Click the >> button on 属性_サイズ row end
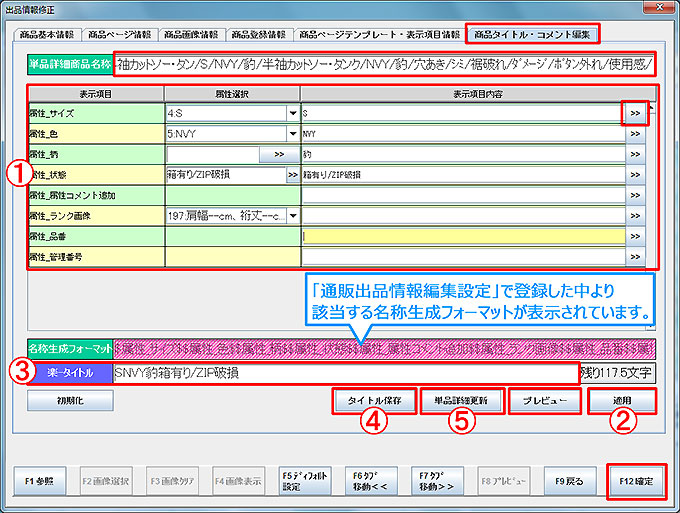Image resolution: width=680 pixels, height=513 pixels. pos(635,114)
